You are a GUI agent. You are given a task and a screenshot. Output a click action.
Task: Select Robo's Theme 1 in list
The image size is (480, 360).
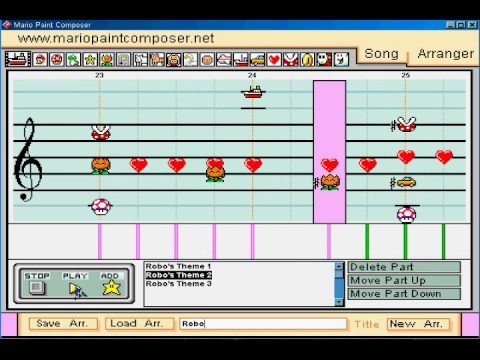pyautogui.click(x=178, y=266)
